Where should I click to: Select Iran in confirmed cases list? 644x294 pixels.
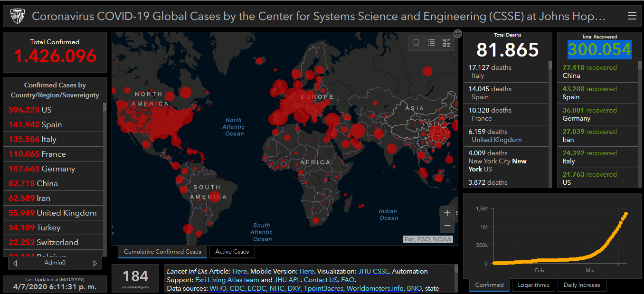click(53, 198)
